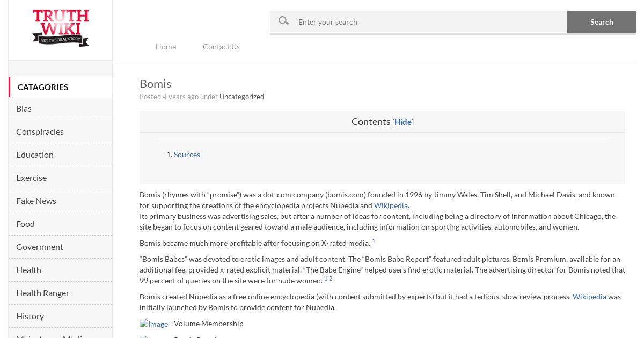
Task: Jump to the Sources section
Action: click(x=187, y=155)
